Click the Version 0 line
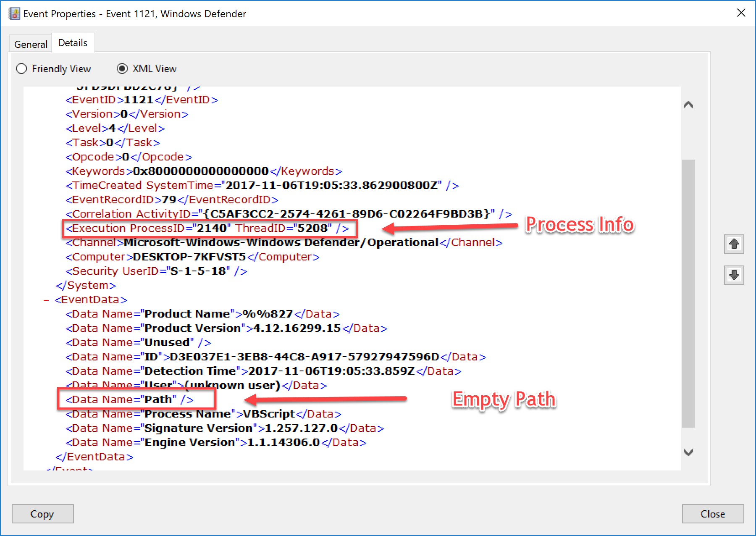This screenshot has height=536, width=756. pyautogui.click(x=127, y=114)
